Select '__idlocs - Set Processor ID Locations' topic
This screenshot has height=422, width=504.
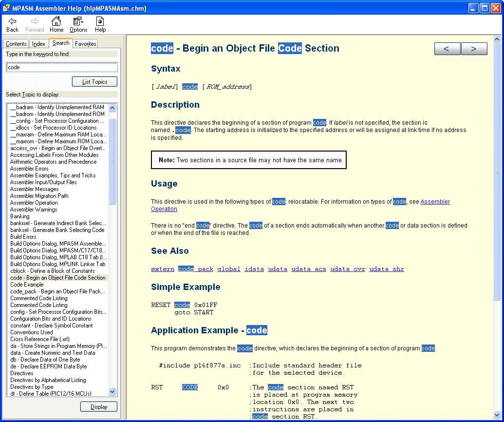[54, 127]
